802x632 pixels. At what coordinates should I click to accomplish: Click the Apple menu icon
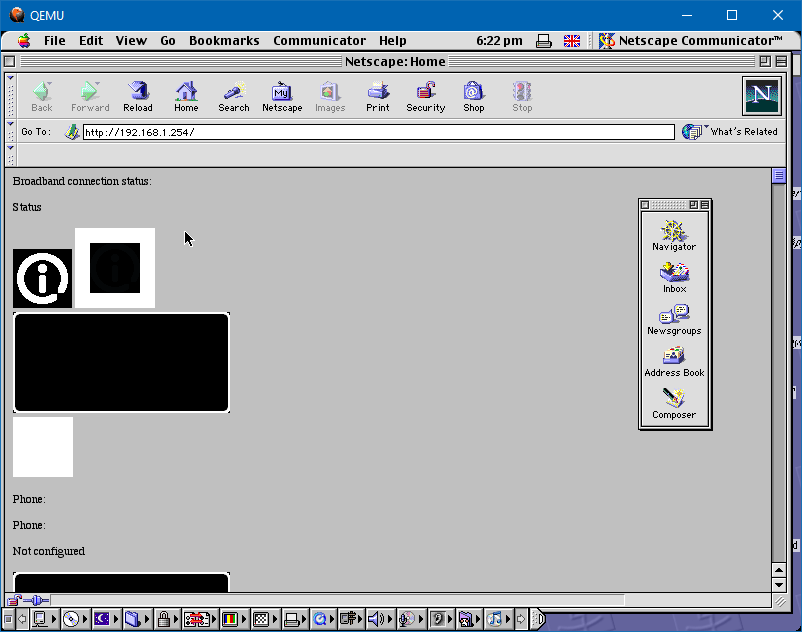coord(23,41)
